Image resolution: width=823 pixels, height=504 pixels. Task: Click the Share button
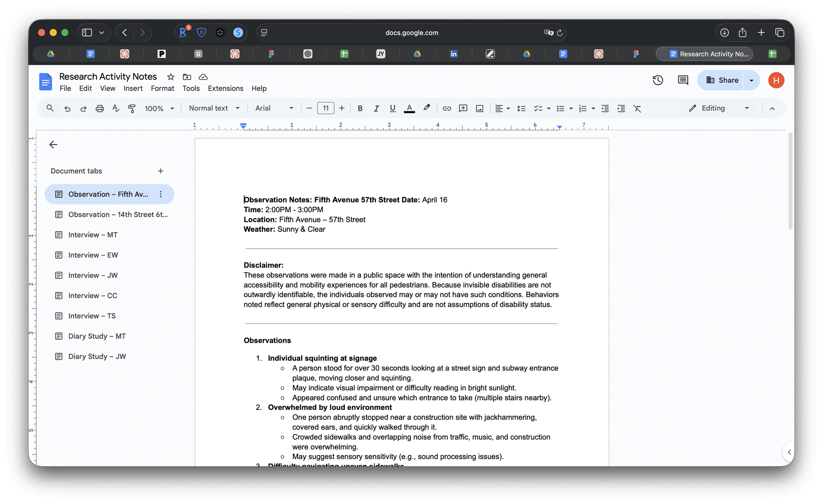point(722,80)
